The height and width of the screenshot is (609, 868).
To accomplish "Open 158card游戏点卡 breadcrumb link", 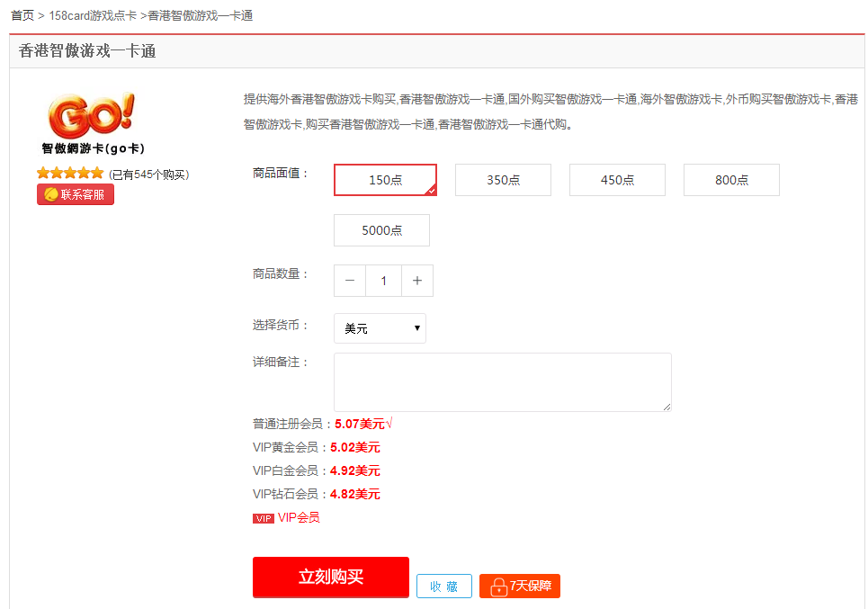I will pos(93,15).
